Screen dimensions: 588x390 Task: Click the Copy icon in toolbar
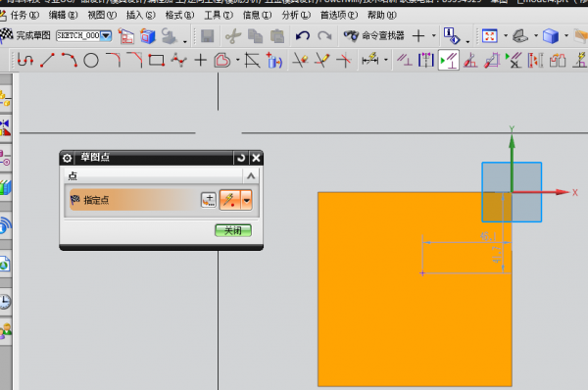[x=255, y=36]
